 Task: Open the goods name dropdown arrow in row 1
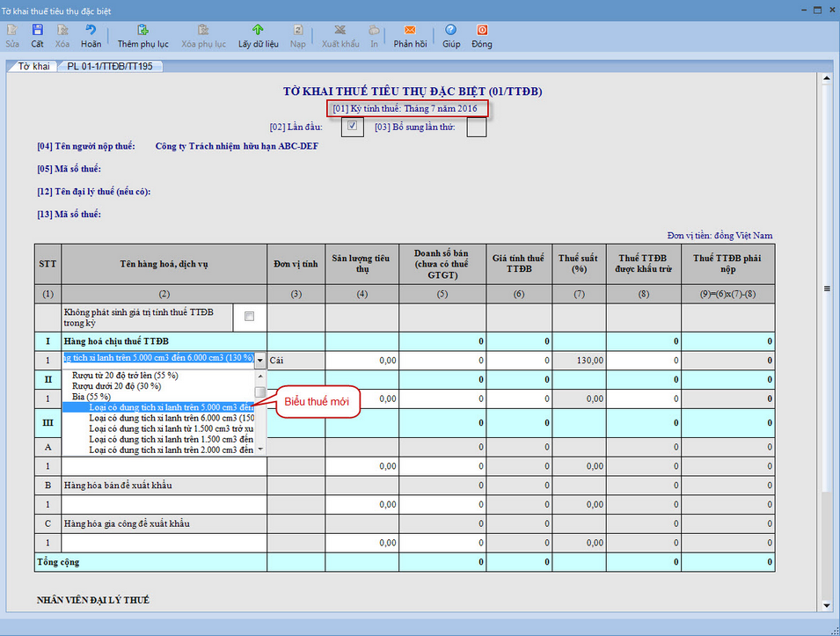[259, 360]
